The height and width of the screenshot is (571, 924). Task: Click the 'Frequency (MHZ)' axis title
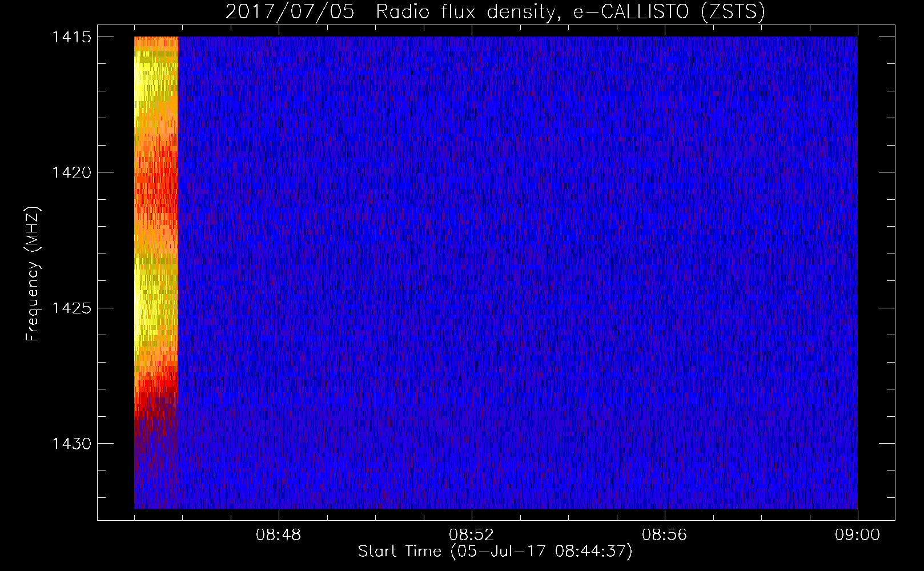pos(33,274)
